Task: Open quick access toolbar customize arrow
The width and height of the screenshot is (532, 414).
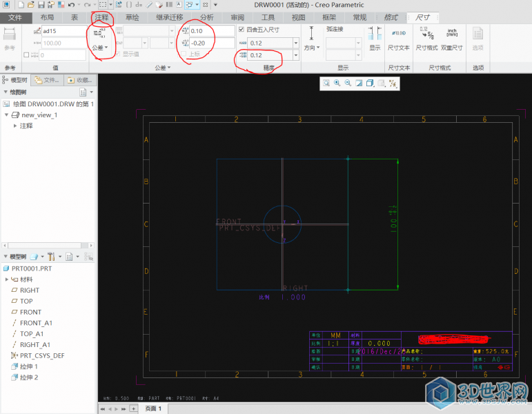Action: pos(215,5)
